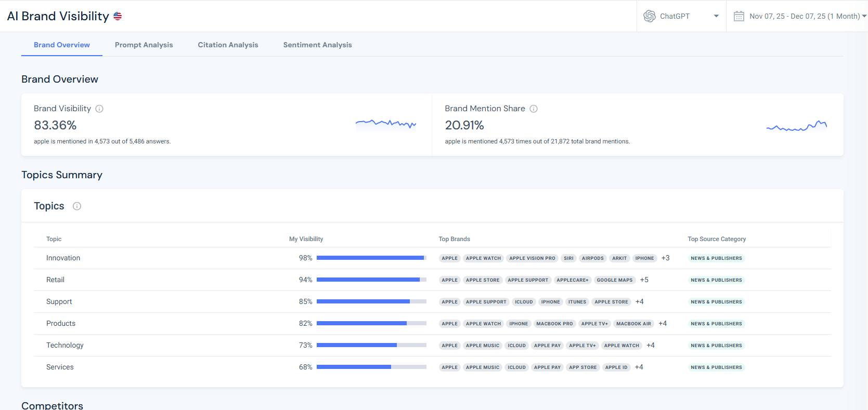868x410 pixels.
Task: Switch to the Prompt Analysis tab
Action: (144, 45)
